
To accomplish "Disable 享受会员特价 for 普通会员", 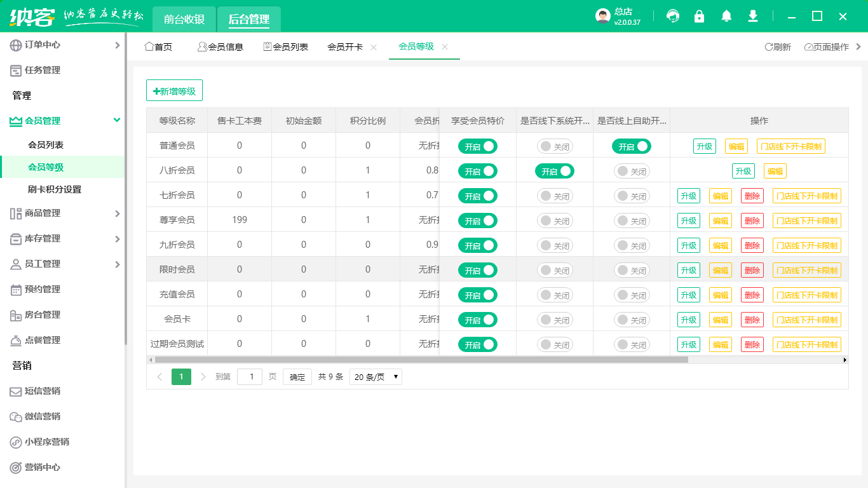I will [x=477, y=146].
